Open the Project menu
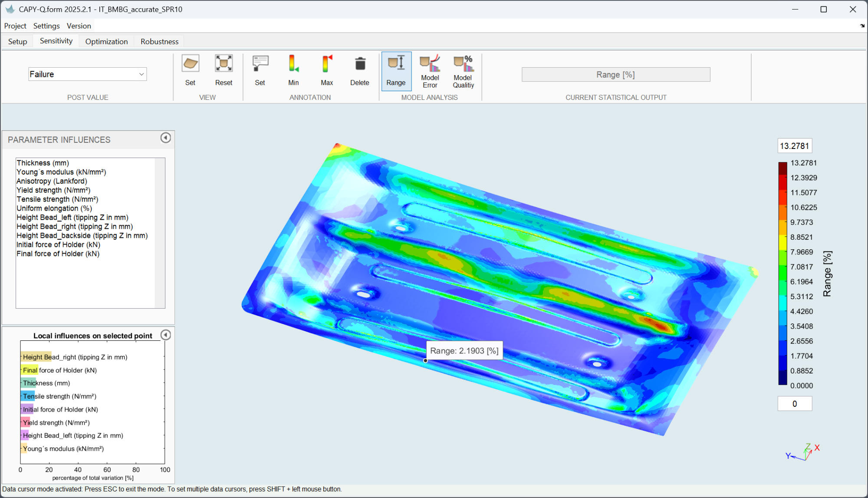 15,26
